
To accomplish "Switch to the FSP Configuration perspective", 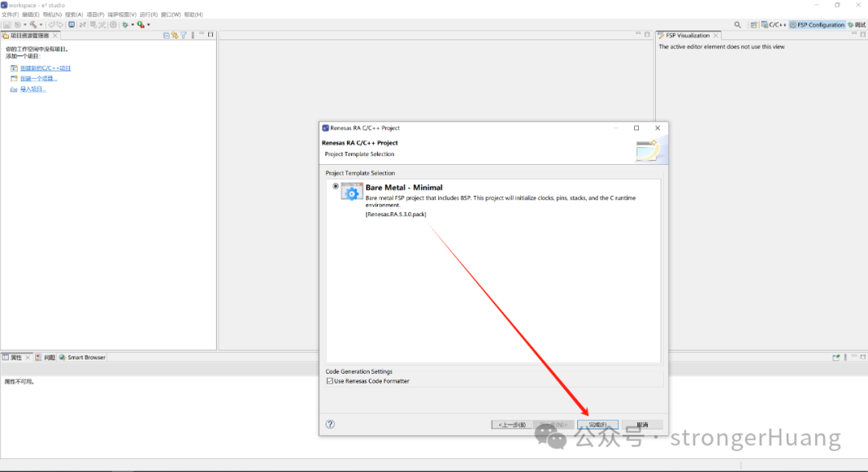I will point(817,25).
